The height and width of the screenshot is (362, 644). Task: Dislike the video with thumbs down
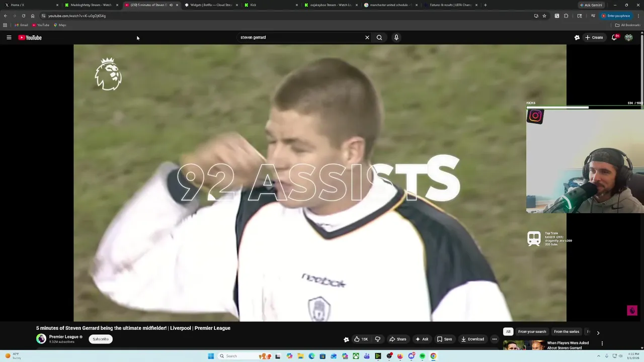(x=378, y=339)
